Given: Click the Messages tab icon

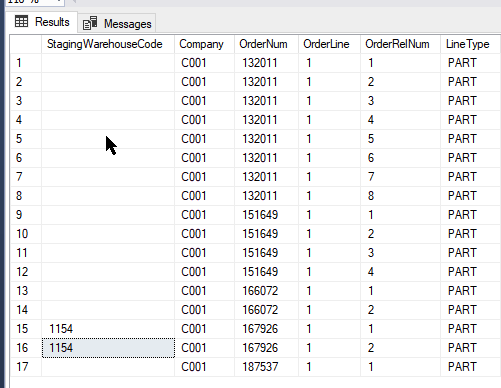Looking at the screenshot, I should pyautogui.click(x=90, y=23).
